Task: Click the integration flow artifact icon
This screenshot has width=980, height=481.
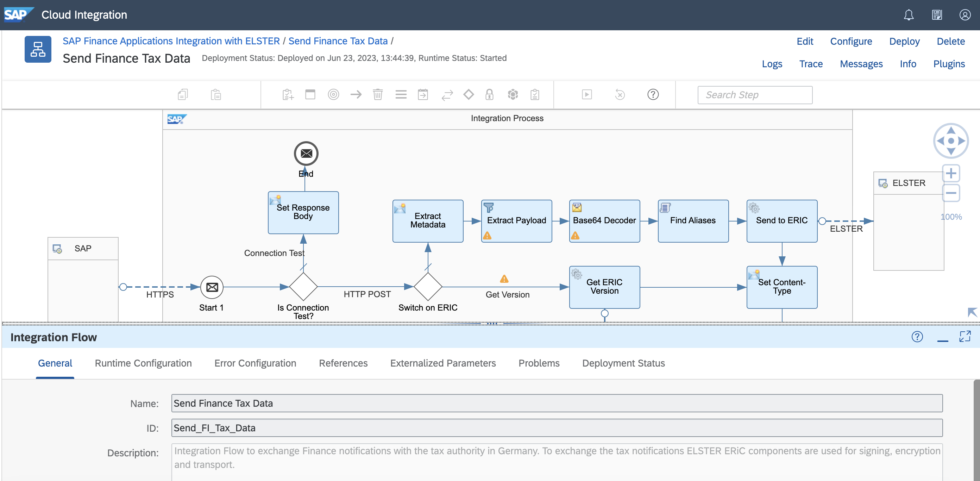Action: coord(38,49)
